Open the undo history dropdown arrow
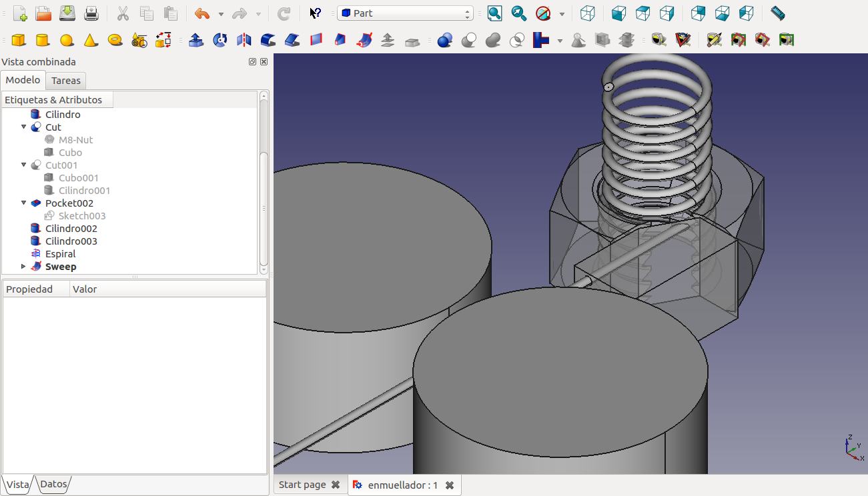Screen dimensions: 868x496 click(x=221, y=14)
